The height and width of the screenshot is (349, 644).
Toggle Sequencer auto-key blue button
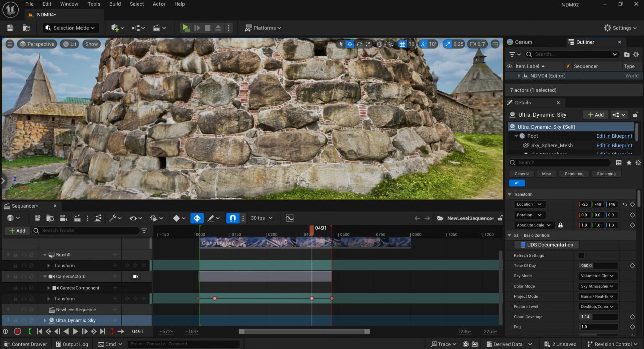pyautogui.click(x=197, y=218)
